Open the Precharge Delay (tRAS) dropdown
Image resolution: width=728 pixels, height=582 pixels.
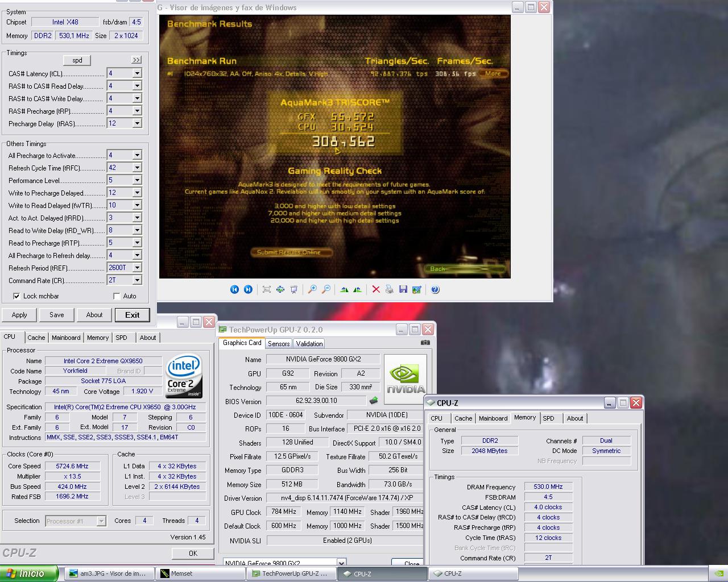point(137,123)
